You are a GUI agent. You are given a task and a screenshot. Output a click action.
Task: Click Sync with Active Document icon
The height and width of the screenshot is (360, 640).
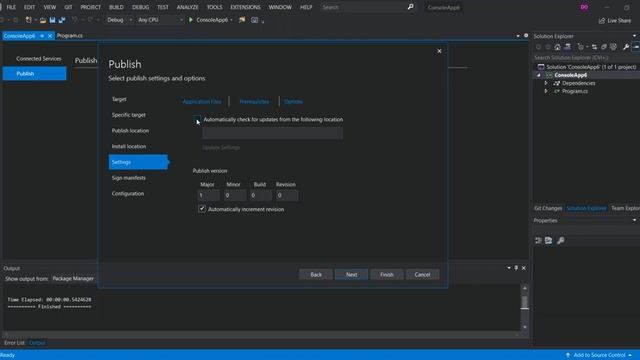pos(594,47)
